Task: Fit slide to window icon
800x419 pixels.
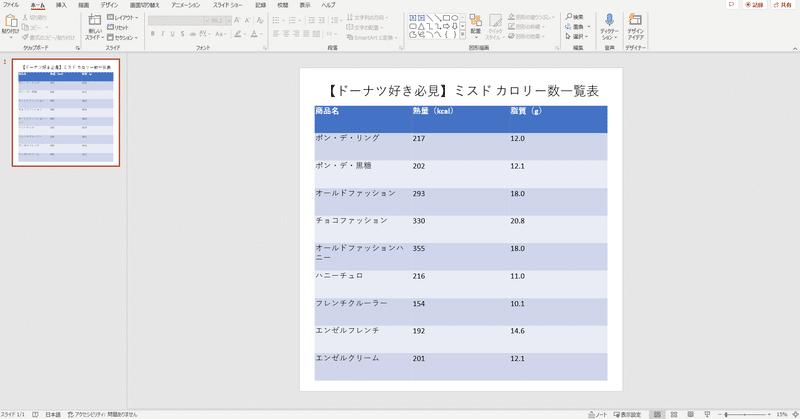Action: (795, 414)
